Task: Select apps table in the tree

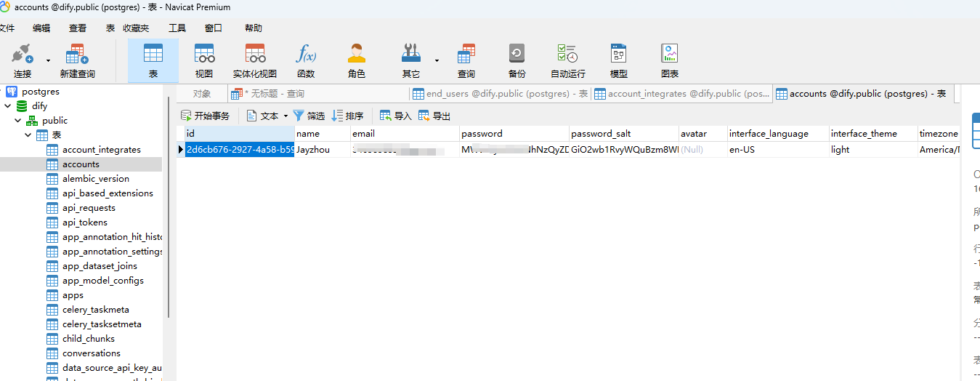Action: (73, 295)
